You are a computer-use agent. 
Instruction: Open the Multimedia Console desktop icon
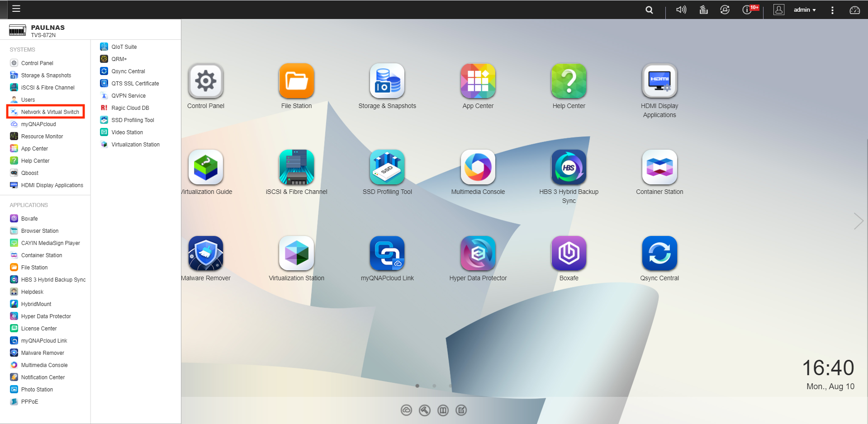(478, 168)
